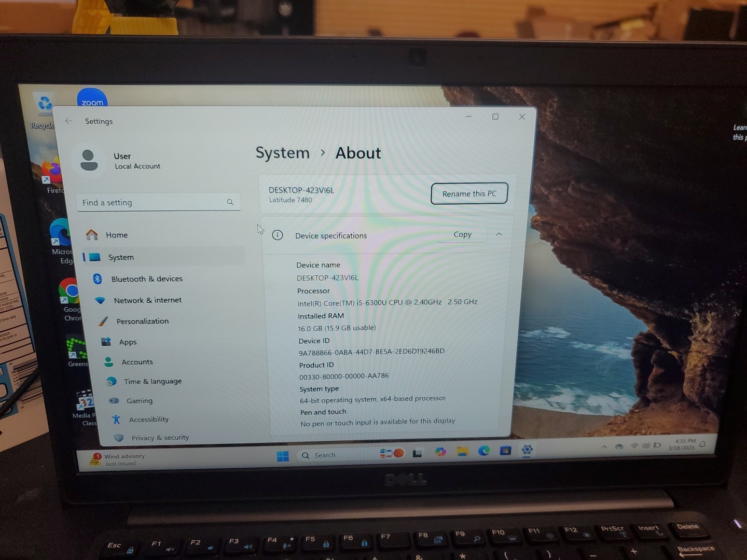Open Task View on the taskbar
The width and height of the screenshot is (747, 560).
pyautogui.click(x=418, y=453)
